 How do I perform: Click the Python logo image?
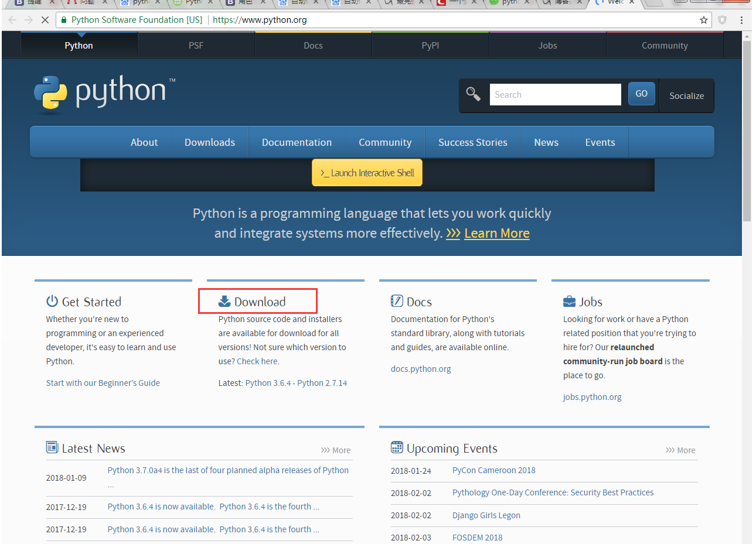click(x=104, y=93)
